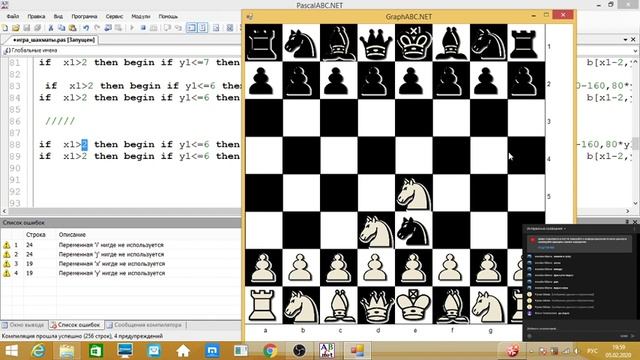Click the white knight on e5 square
Screen dimensions: 640x360
[x=413, y=193]
